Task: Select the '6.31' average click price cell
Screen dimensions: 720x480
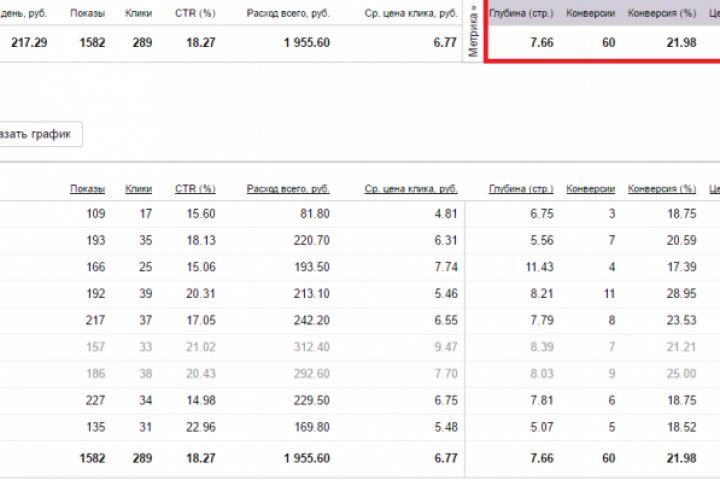Action: click(x=446, y=240)
